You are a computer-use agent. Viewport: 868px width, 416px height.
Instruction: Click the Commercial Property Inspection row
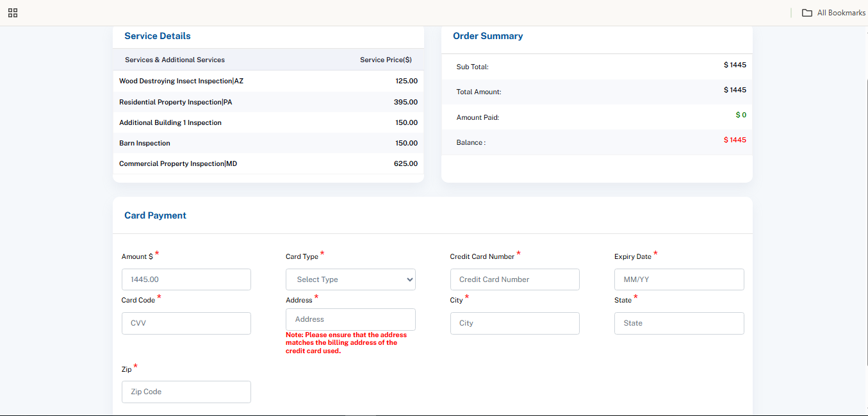(178, 163)
